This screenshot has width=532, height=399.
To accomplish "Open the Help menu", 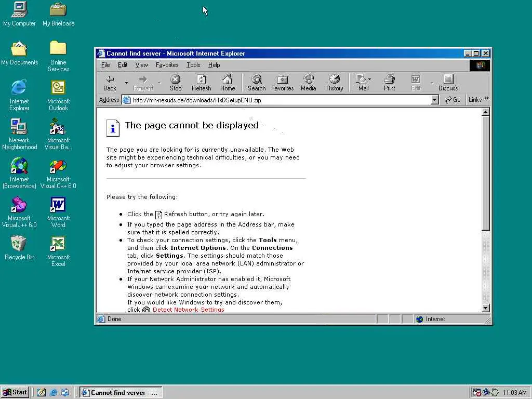I will (x=214, y=65).
